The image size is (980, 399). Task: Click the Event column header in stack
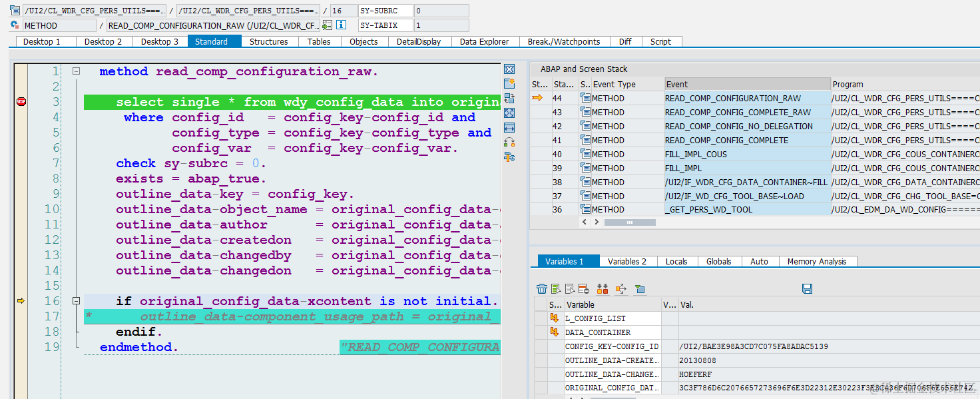coord(748,84)
